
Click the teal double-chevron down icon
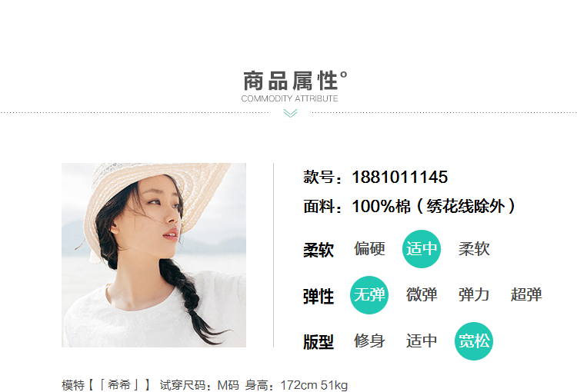click(290, 113)
